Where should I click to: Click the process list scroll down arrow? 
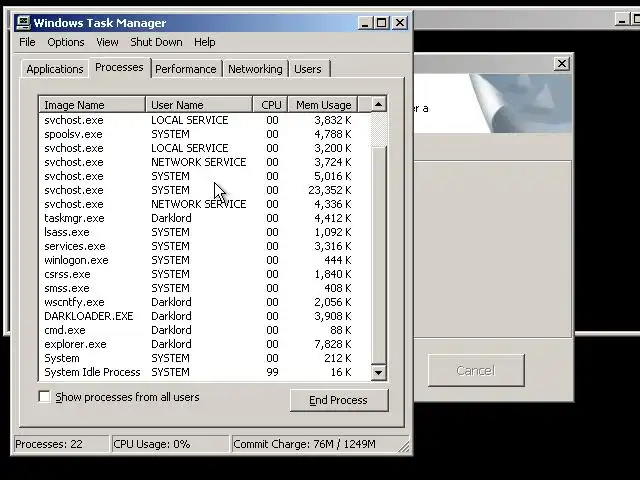(378, 372)
